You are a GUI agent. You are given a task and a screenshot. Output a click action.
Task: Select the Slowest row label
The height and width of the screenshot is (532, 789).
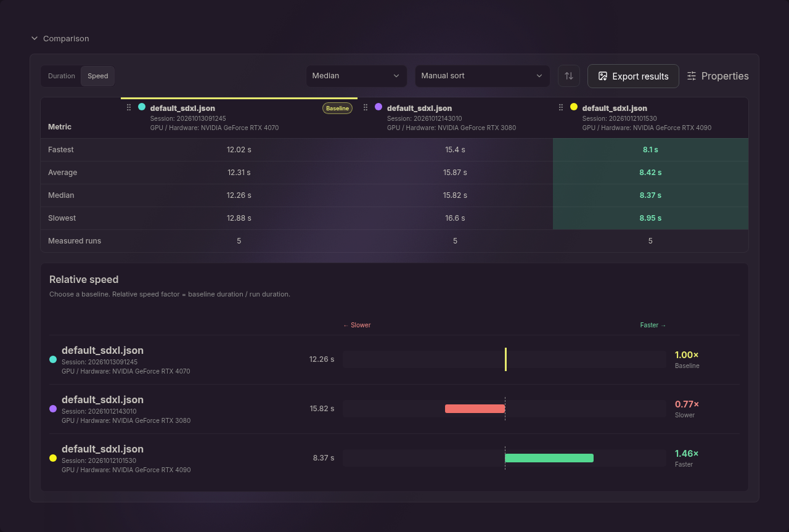tap(61, 218)
